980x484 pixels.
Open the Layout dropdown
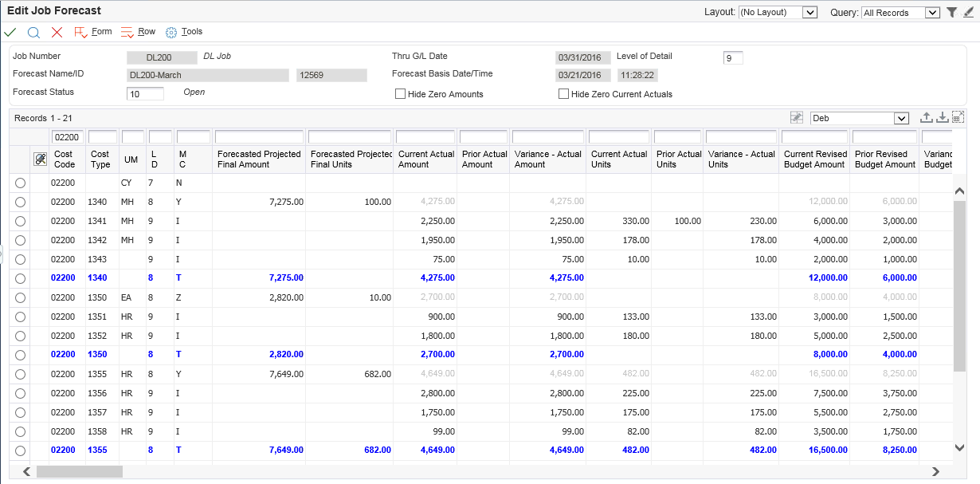(778, 12)
